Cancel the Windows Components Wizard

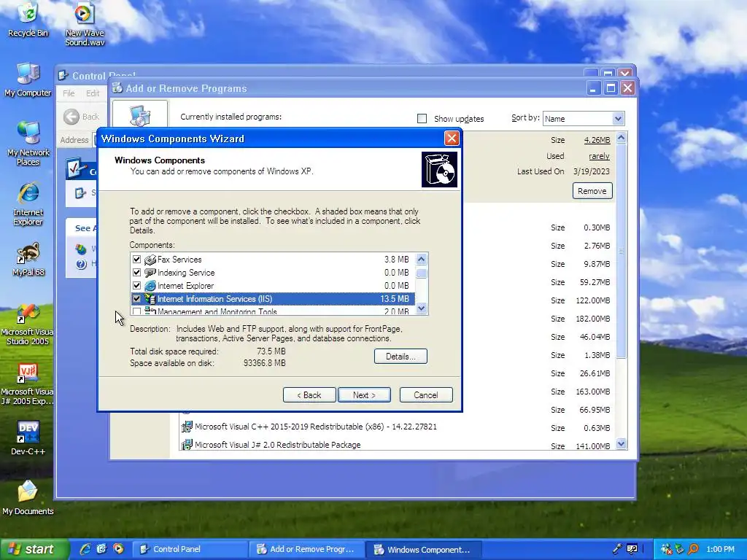tap(426, 394)
